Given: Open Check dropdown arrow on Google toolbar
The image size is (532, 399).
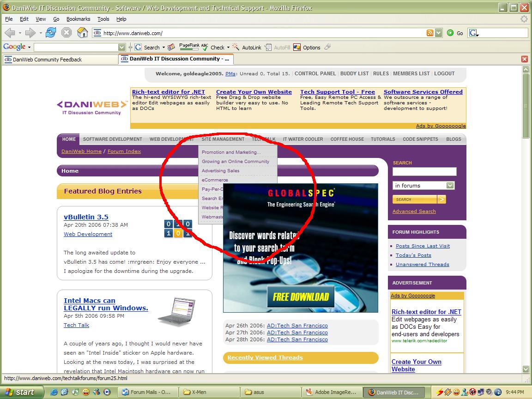Looking at the screenshot, I should pos(228,47).
